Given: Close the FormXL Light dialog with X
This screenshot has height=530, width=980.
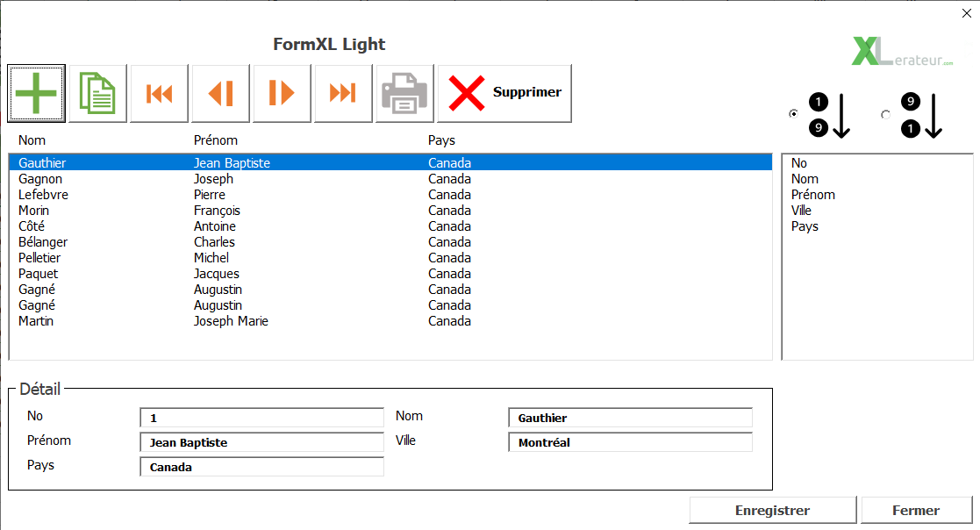Looking at the screenshot, I should tap(966, 13).
